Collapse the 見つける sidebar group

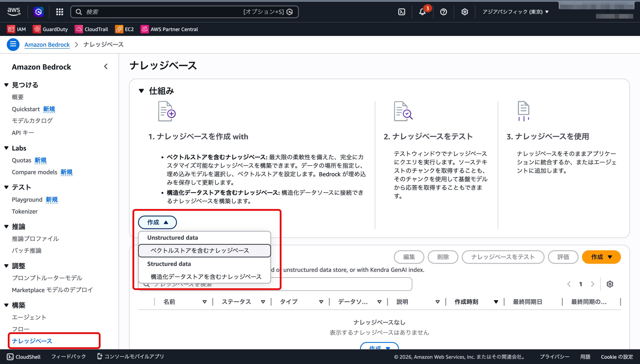click(6, 85)
